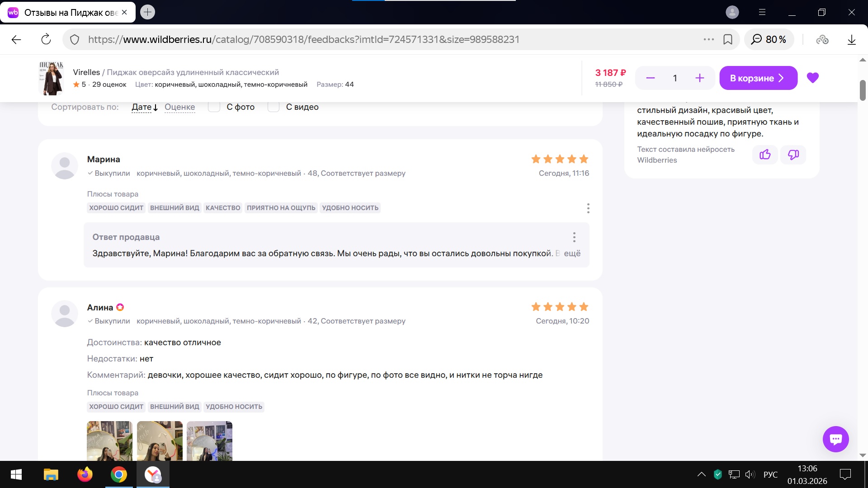Toggle the purple heart favorite icon
Image resolution: width=868 pixels, height=488 pixels.
click(x=813, y=78)
